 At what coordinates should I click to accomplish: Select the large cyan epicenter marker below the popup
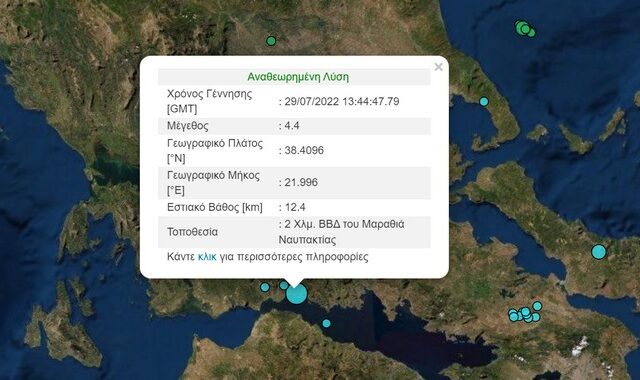(x=296, y=294)
